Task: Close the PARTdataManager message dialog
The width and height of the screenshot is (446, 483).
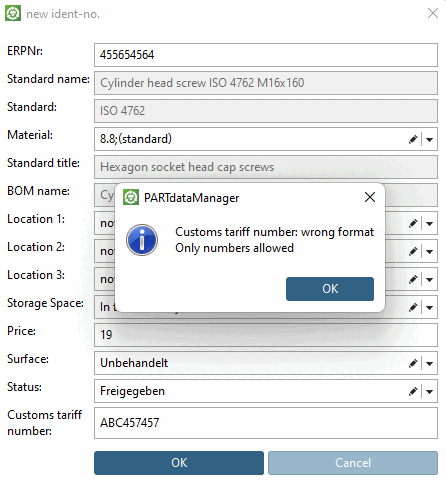Action: [370, 197]
